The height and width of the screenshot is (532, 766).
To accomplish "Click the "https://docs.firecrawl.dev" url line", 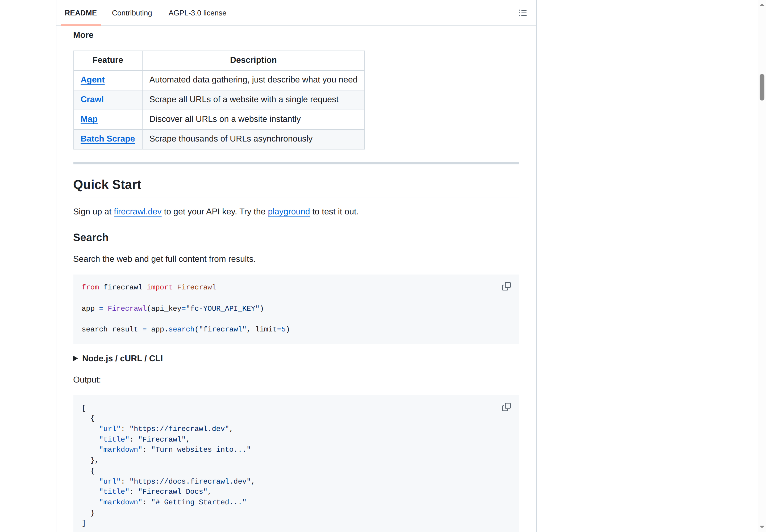I will [177, 481].
